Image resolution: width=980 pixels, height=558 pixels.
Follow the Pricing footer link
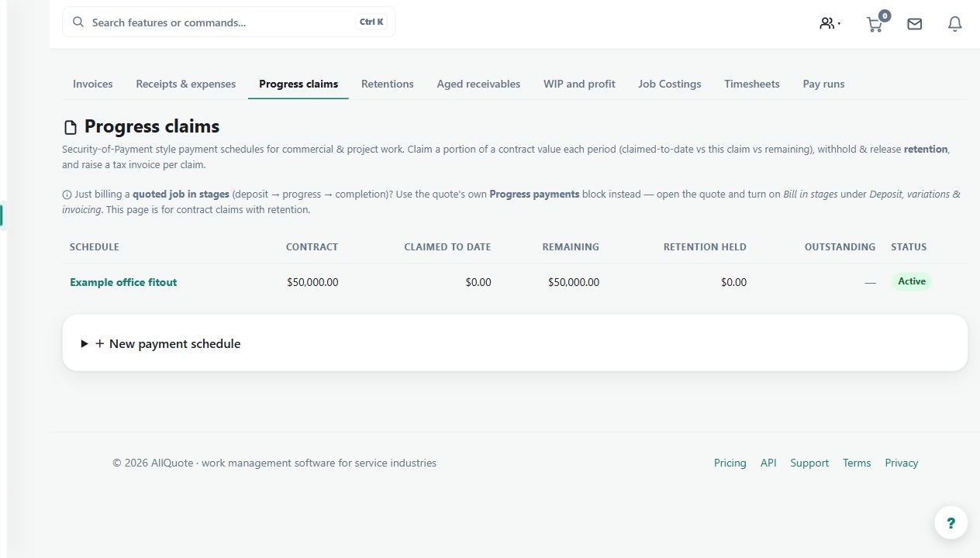pos(730,463)
